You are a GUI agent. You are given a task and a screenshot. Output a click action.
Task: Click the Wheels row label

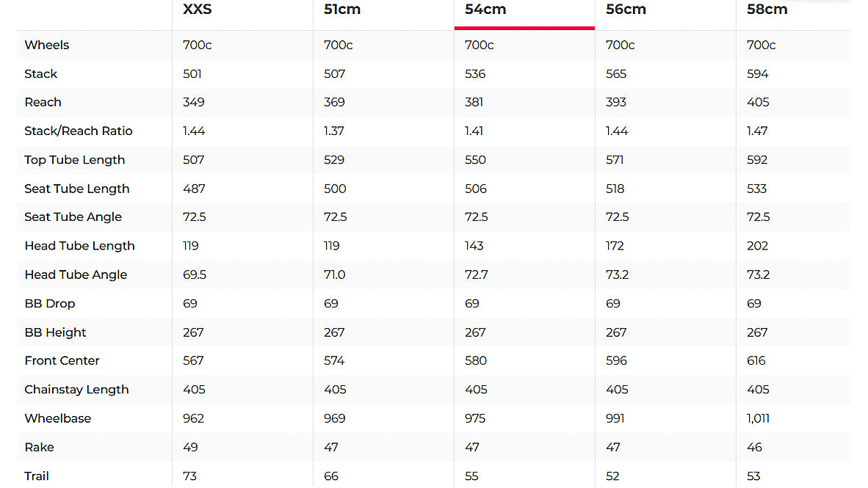coord(46,45)
